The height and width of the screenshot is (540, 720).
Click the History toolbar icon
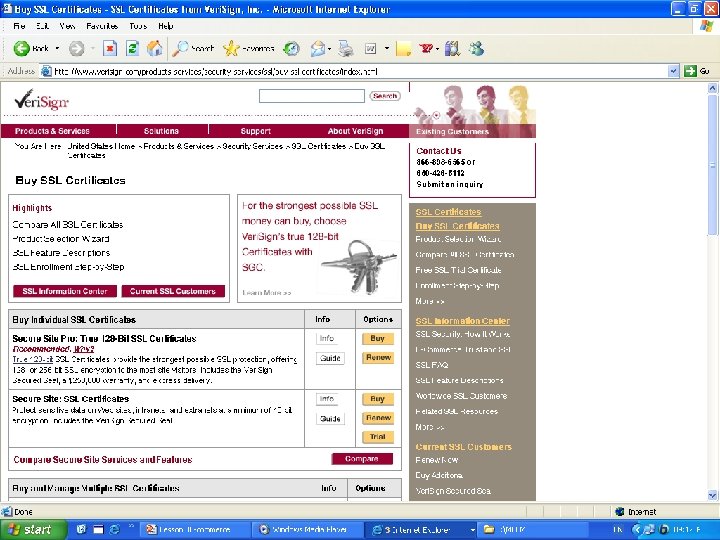tap(291, 48)
